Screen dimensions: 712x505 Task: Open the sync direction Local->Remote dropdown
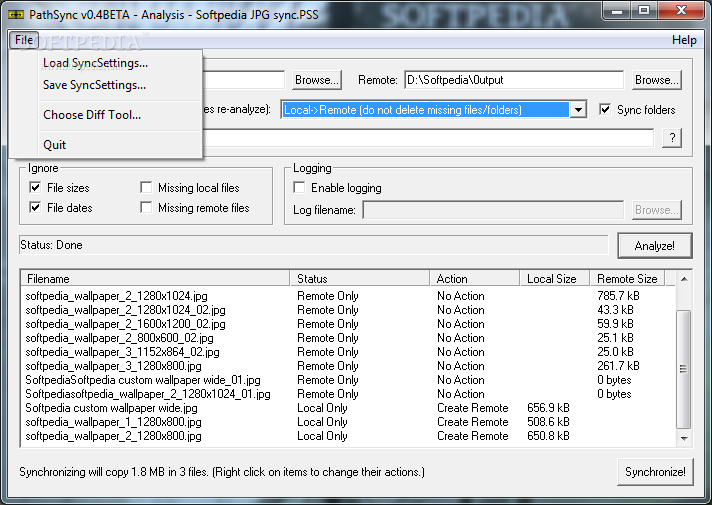coord(434,109)
